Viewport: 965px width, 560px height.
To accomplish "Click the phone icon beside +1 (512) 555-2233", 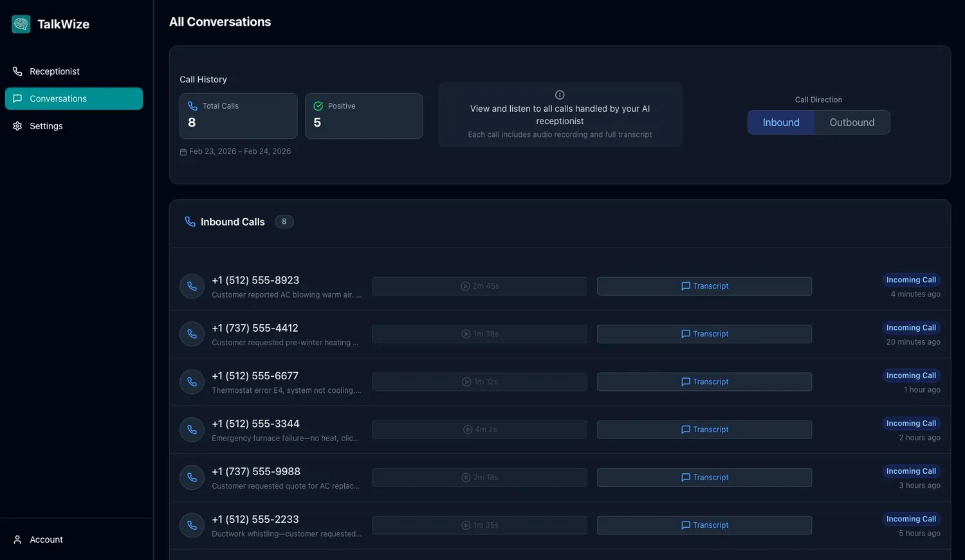I will (x=192, y=525).
